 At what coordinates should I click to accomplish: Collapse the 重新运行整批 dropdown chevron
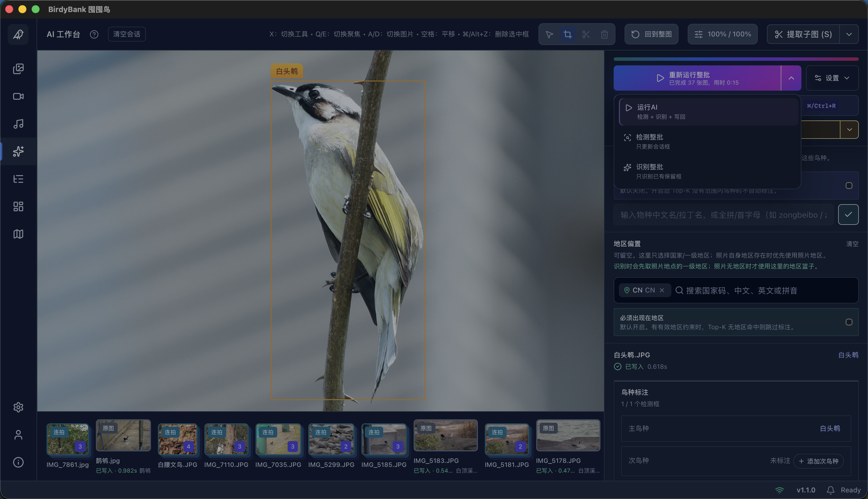point(791,78)
